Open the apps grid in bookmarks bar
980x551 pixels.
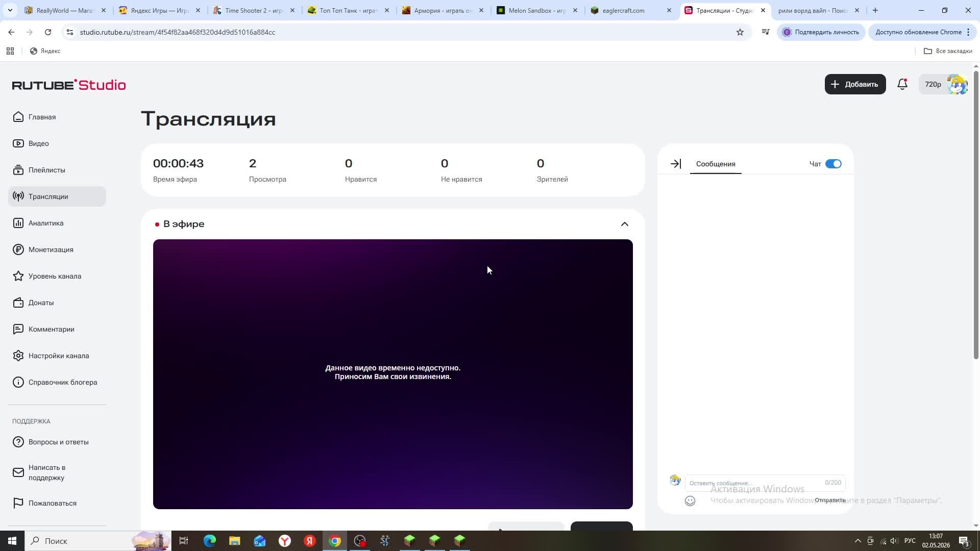10,51
